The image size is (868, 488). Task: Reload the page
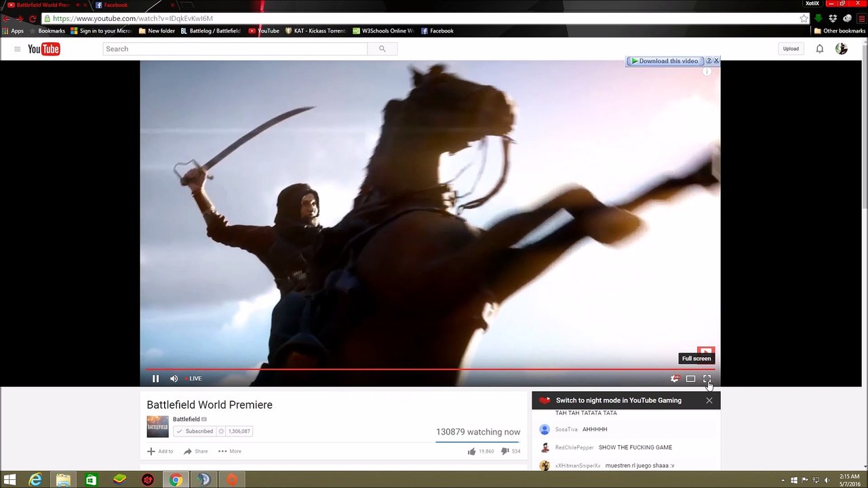tap(33, 18)
